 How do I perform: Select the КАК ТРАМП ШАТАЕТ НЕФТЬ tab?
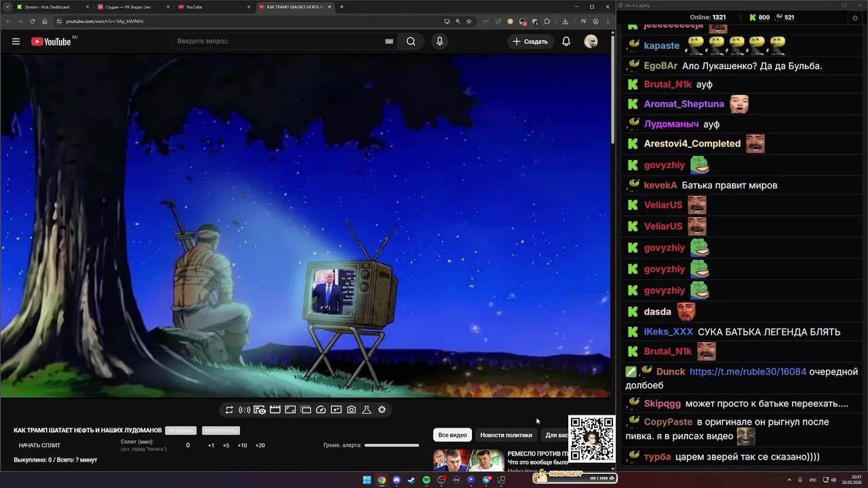click(x=295, y=7)
